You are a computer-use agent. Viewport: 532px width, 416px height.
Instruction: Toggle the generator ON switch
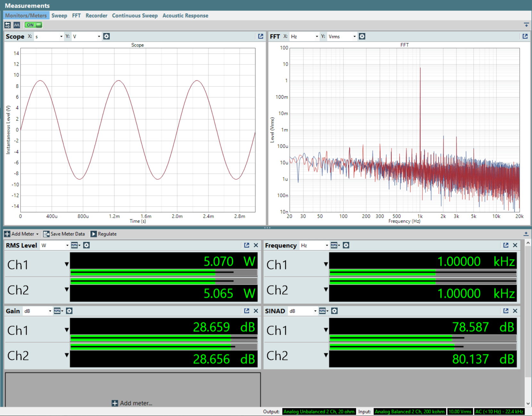(33, 25)
